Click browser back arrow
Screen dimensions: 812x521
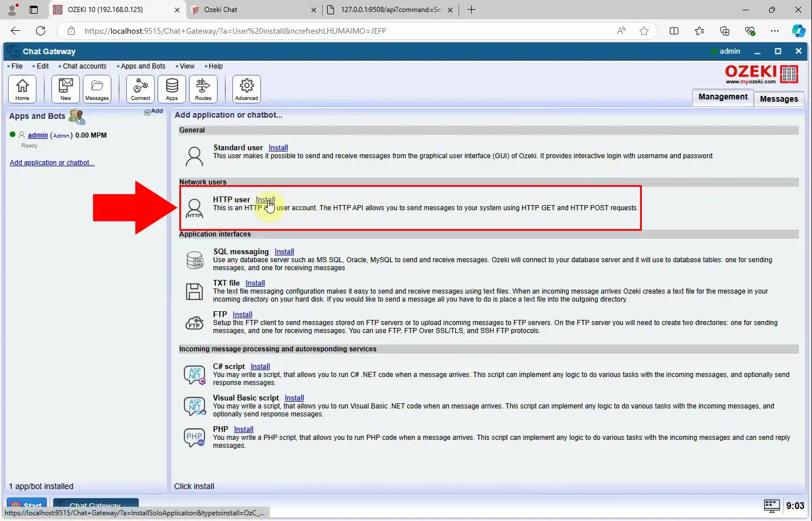[x=15, y=31]
